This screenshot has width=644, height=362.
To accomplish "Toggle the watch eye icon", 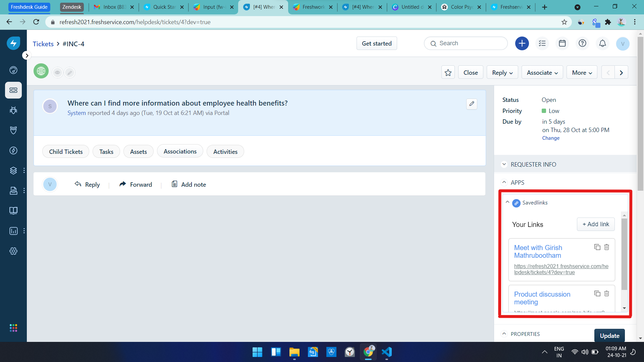I will click(x=57, y=72).
